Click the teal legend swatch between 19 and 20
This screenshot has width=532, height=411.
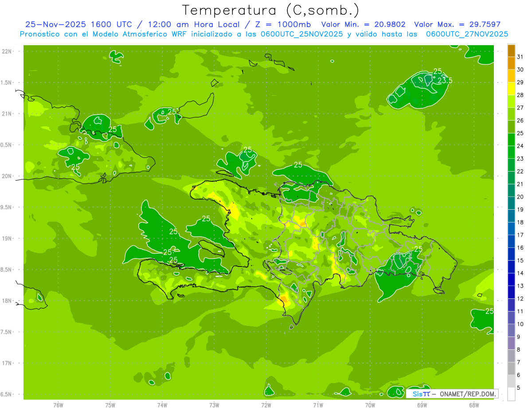pyautogui.click(x=512, y=203)
